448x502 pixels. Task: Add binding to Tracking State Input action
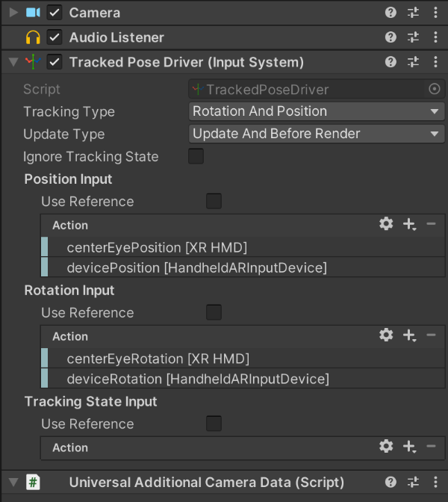[409, 446]
